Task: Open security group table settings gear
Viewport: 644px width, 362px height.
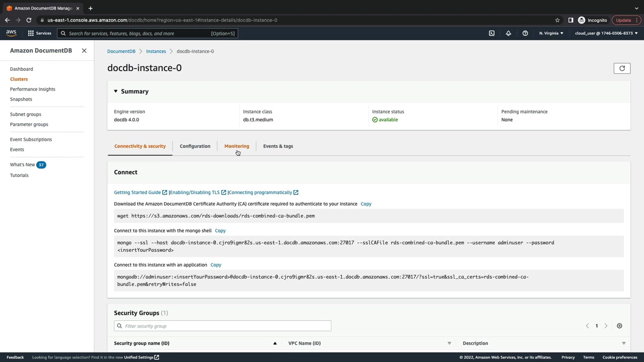Action: tap(619, 326)
